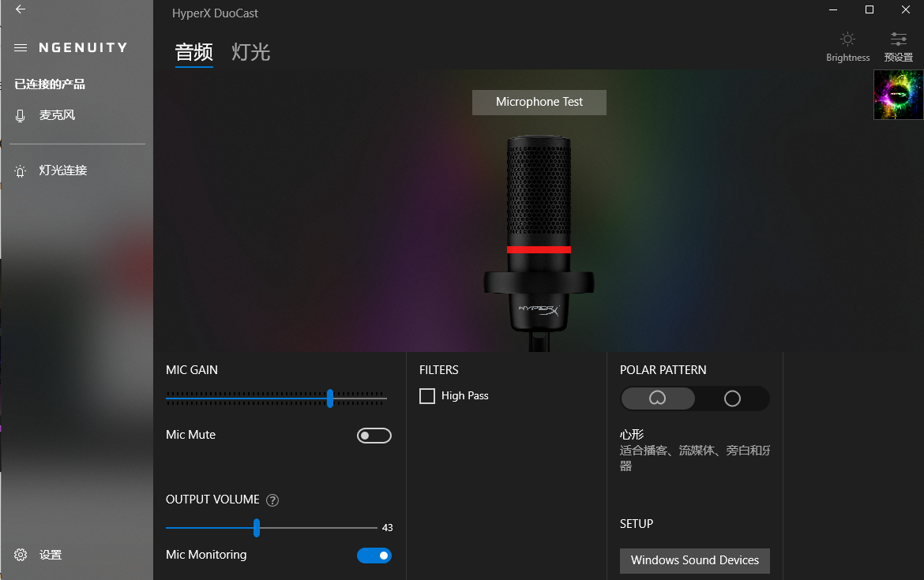The height and width of the screenshot is (580, 924).
Task: Open Windows Sound Devices
Action: pos(694,560)
